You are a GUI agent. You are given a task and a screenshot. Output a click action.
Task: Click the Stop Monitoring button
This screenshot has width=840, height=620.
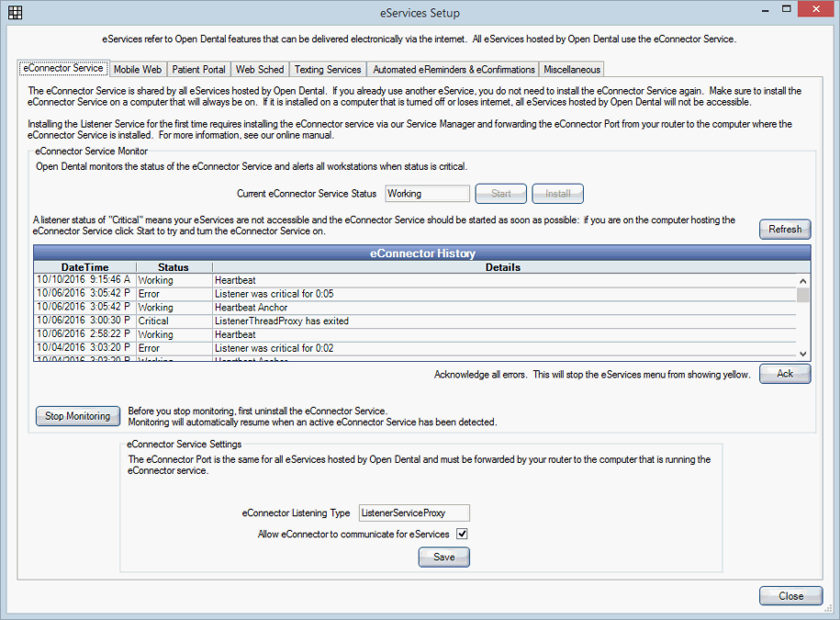point(78,416)
